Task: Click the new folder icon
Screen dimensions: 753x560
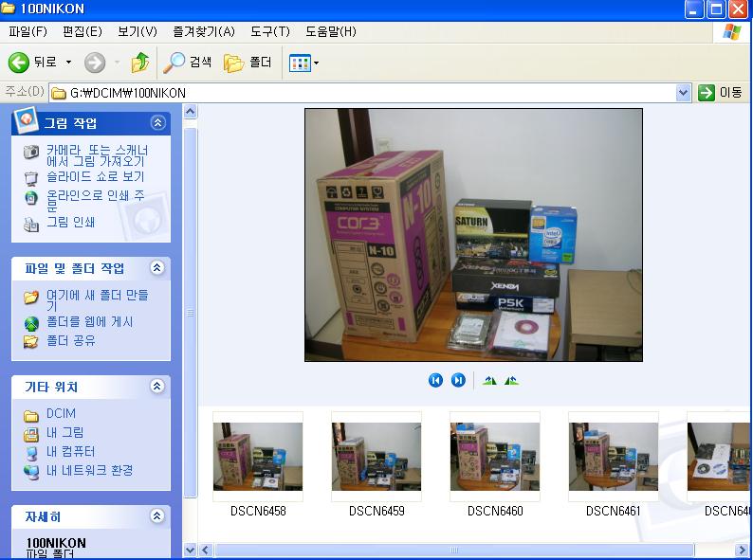Action: (x=31, y=297)
